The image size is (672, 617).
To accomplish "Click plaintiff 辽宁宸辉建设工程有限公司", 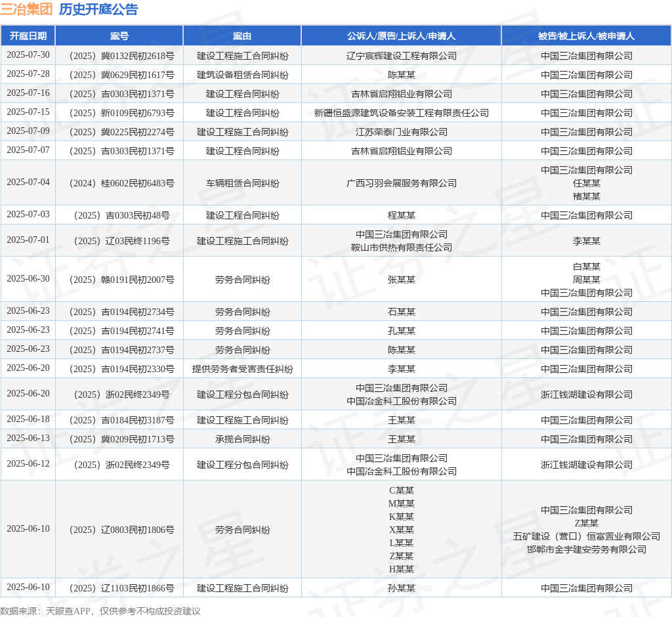I will pos(402,56).
